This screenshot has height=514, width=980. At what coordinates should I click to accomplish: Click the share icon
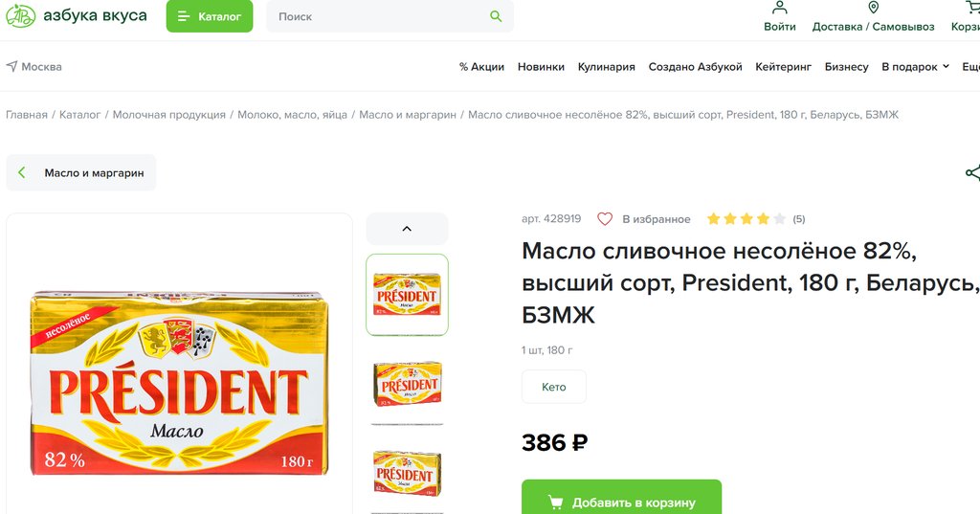pos(972,173)
